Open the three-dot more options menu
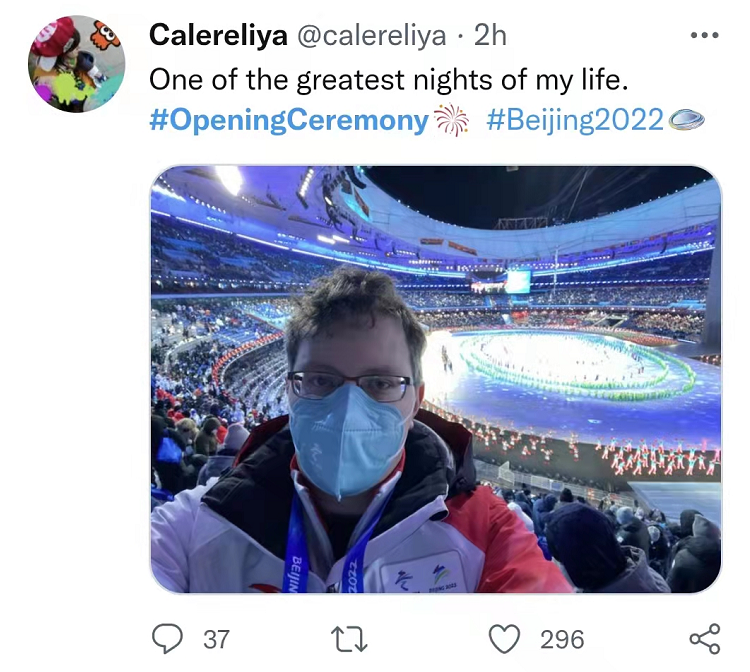This screenshot has width=750, height=672. tap(704, 36)
